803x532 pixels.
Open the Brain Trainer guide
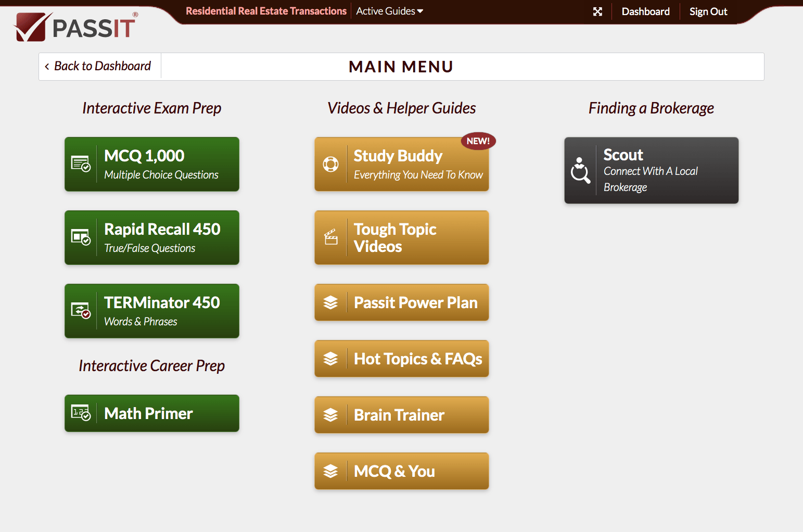402,415
